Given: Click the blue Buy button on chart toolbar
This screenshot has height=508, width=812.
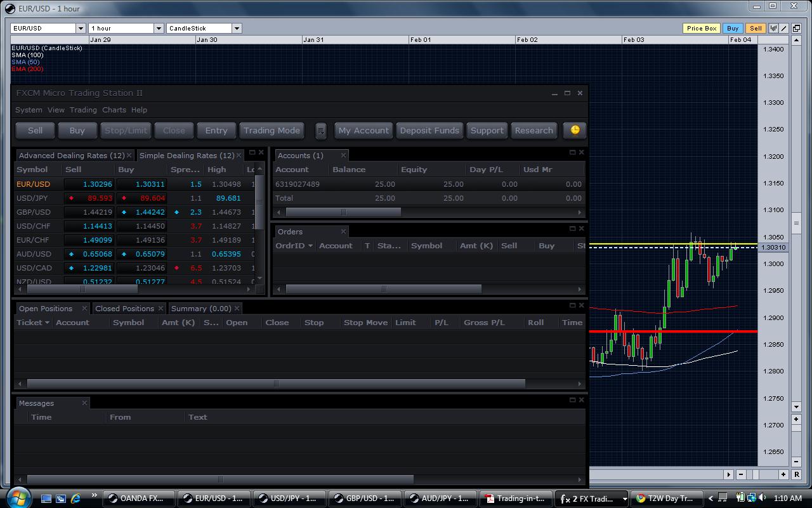Looking at the screenshot, I should (733, 28).
